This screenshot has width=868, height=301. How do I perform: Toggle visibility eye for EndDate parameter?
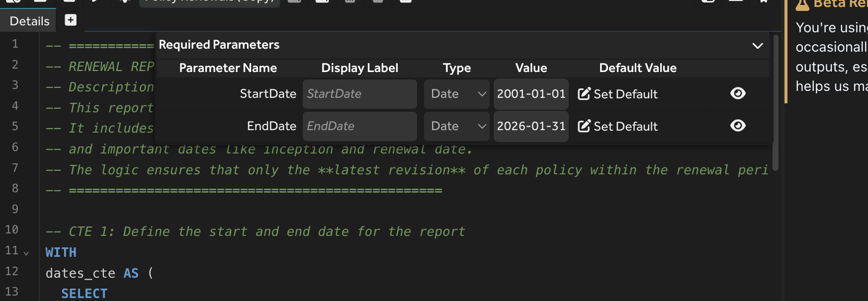pos(738,126)
